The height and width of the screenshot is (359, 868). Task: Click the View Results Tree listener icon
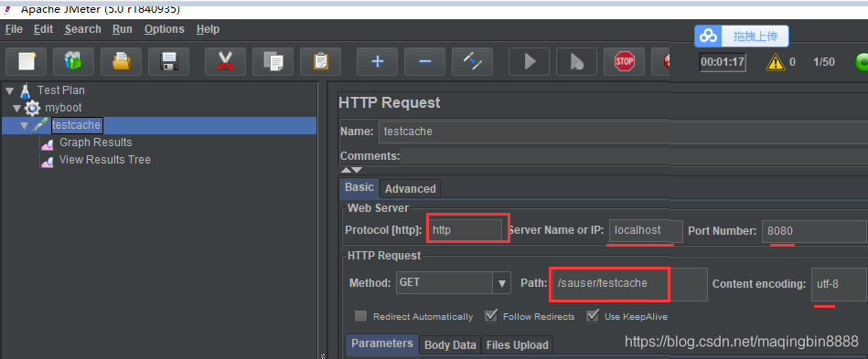pos(48,161)
